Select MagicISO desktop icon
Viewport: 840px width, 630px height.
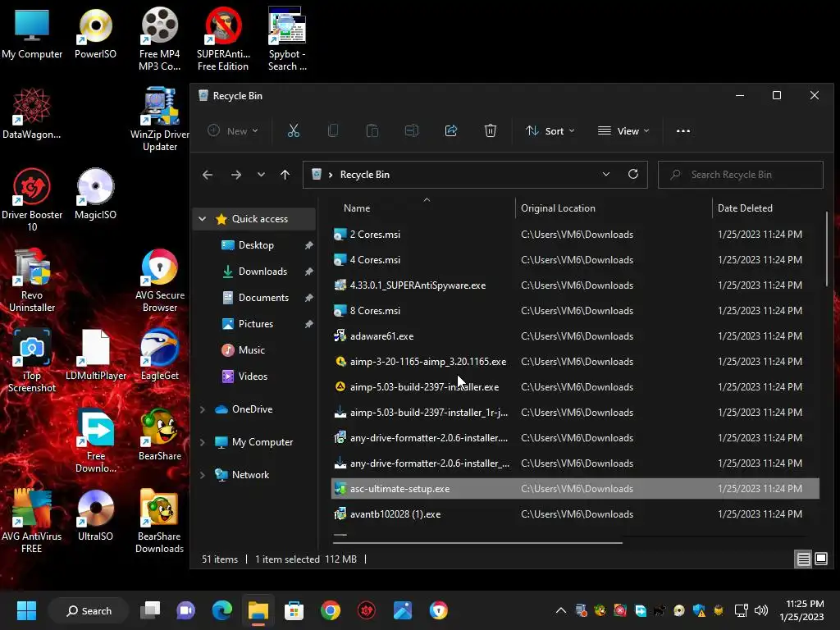coord(95,194)
